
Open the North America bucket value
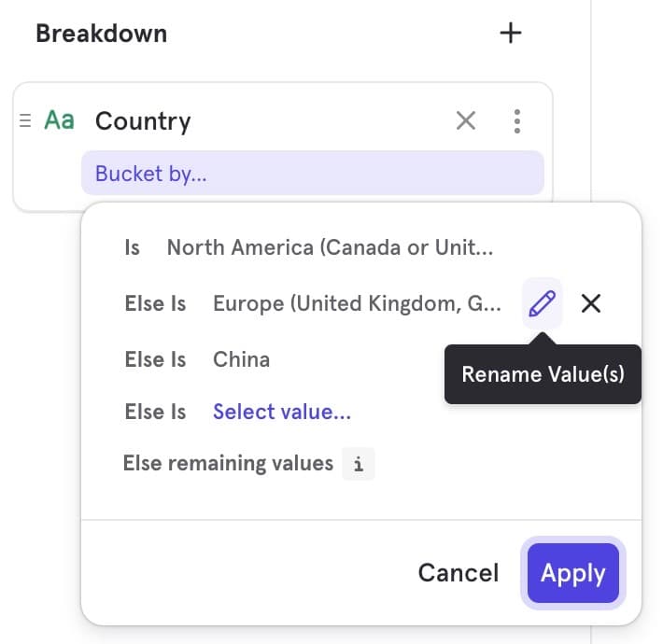click(330, 247)
